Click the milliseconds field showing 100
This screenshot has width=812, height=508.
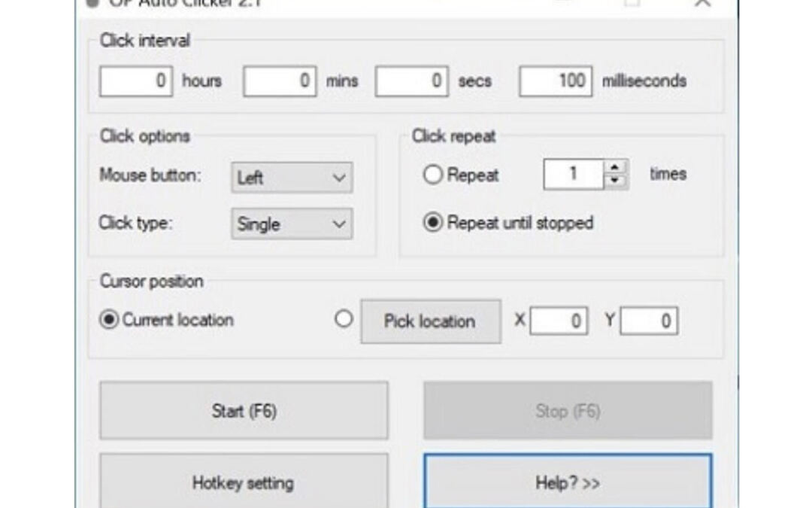coord(555,81)
